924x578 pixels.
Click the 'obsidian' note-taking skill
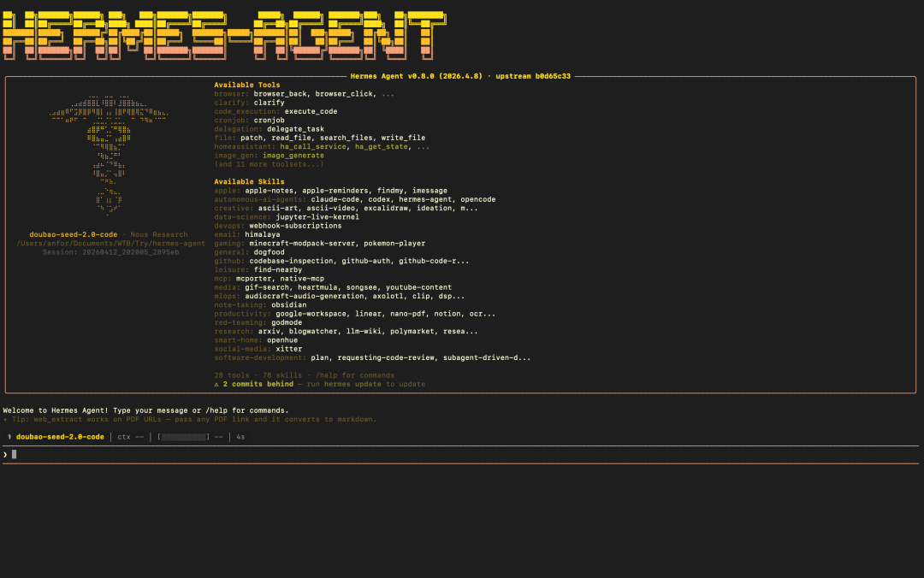coord(289,305)
